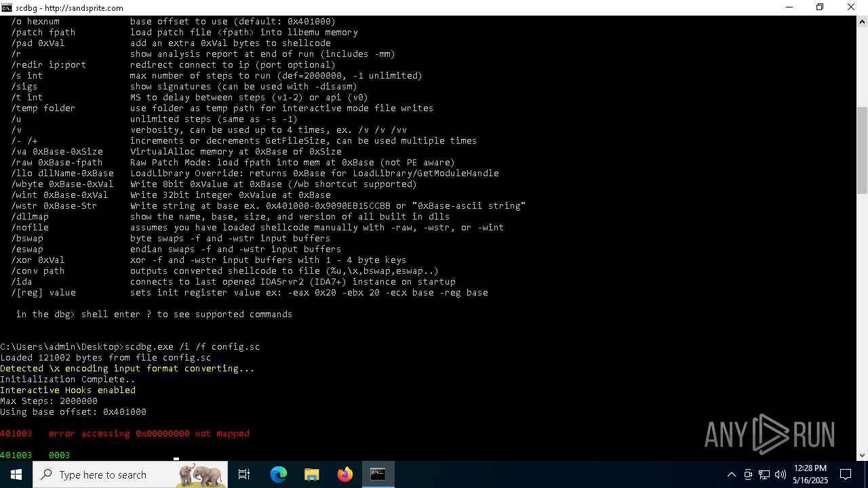The image size is (868, 488).
Task: Click the '/nofile' option text
Action: 30,228
